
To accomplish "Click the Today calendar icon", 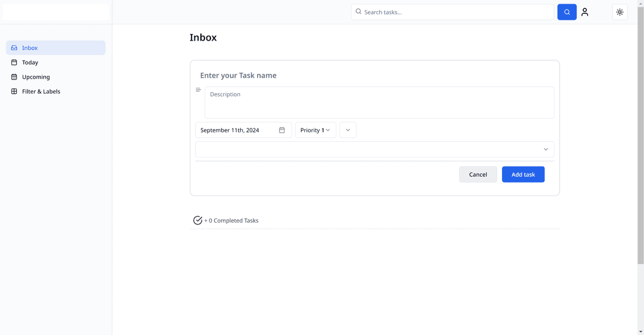I will [x=14, y=62].
